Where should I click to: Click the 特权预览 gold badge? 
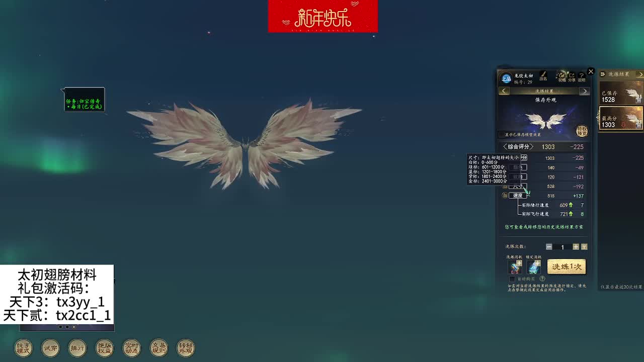(582, 131)
